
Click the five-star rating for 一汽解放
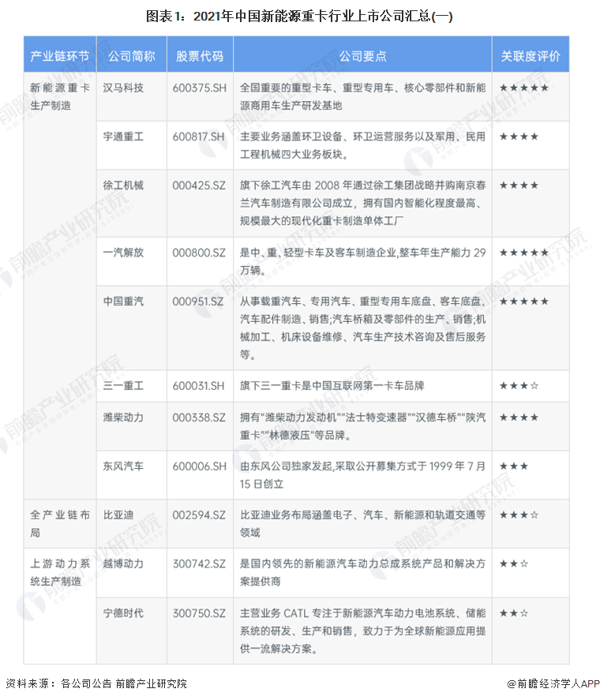524,253
